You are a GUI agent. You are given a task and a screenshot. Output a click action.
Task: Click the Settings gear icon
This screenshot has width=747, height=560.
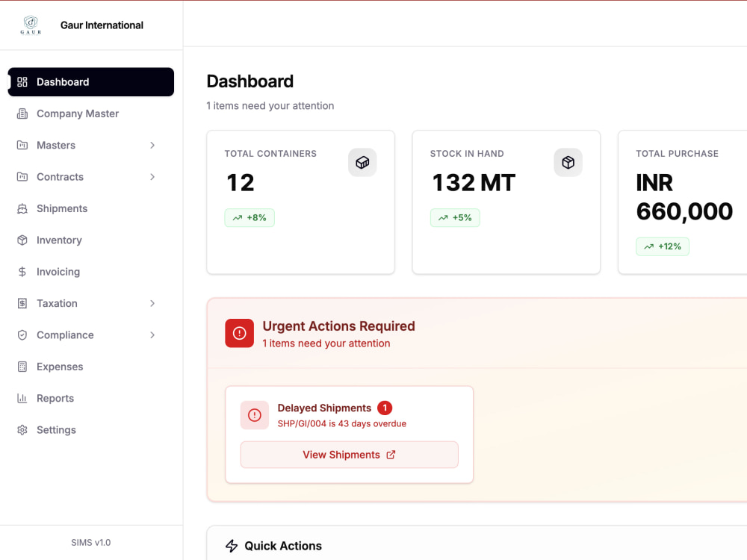(22, 430)
